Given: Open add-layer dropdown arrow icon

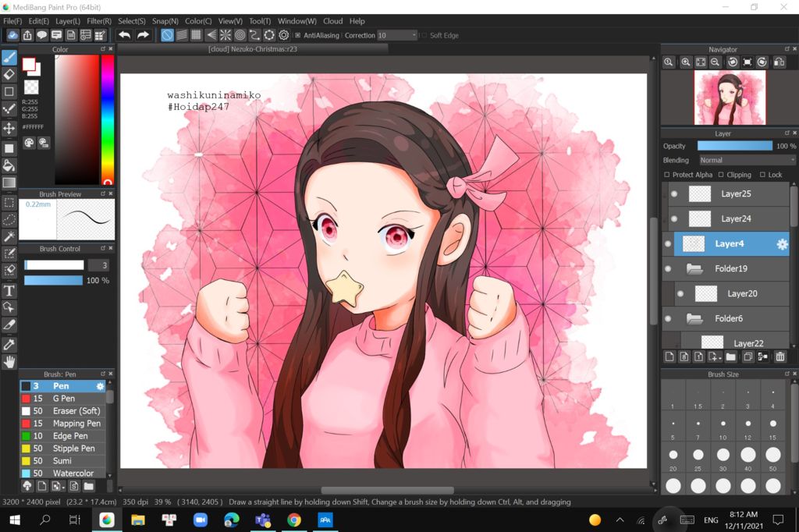Looking at the screenshot, I should pyautogui.click(x=715, y=356).
